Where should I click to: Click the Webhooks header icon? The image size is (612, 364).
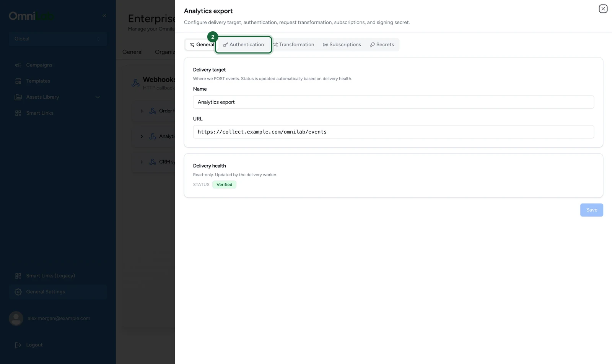[135, 83]
